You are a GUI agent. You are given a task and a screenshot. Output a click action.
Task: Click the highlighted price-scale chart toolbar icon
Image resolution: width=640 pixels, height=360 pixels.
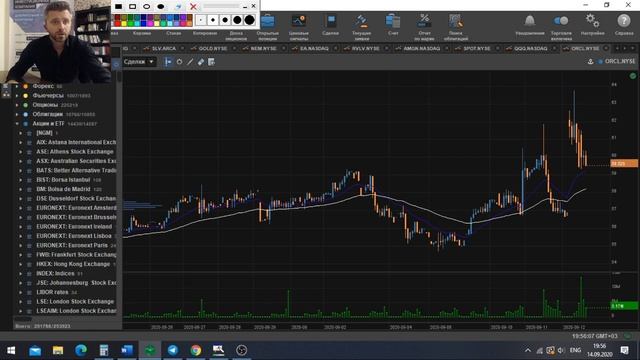click(168, 62)
